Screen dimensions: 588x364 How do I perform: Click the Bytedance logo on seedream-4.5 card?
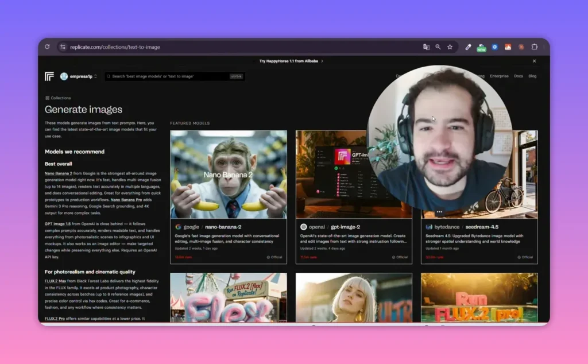pyautogui.click(x=429, y=227)
